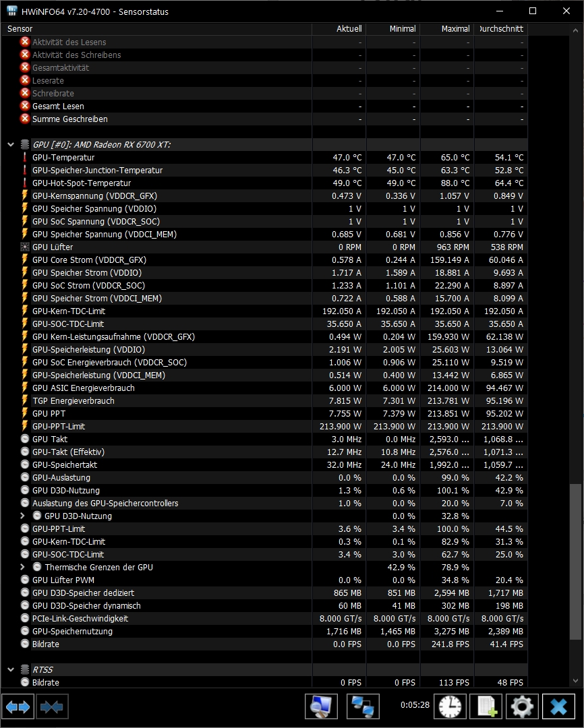Screen dimensions: 584x728
Task: Toggle the disabled Gesamtaktivität sensor icon
Action: [24, 67]
